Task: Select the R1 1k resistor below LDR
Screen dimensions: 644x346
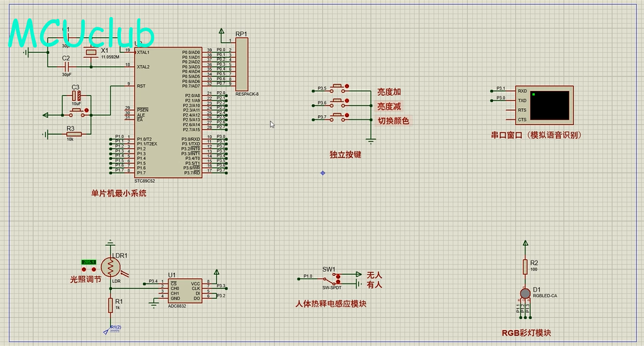Action: point(111,305)
